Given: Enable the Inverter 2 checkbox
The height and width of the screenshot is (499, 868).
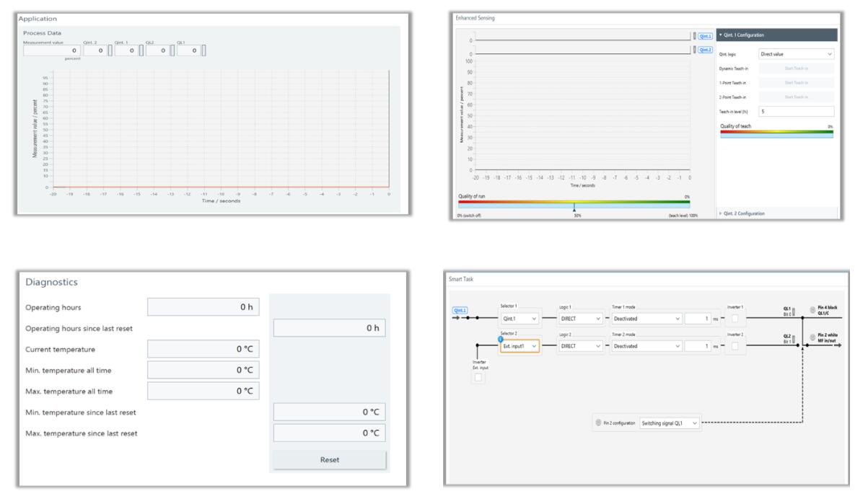Looking at the screenshot, I should pyautogui.click(x=733, y=347).
